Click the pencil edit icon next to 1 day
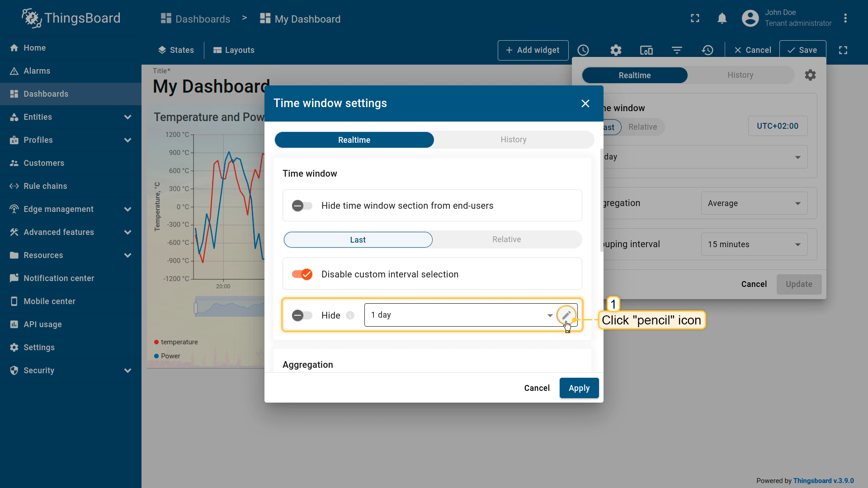Image resolution: width=868 pixels, height=488 pixels. coord(566,315)
